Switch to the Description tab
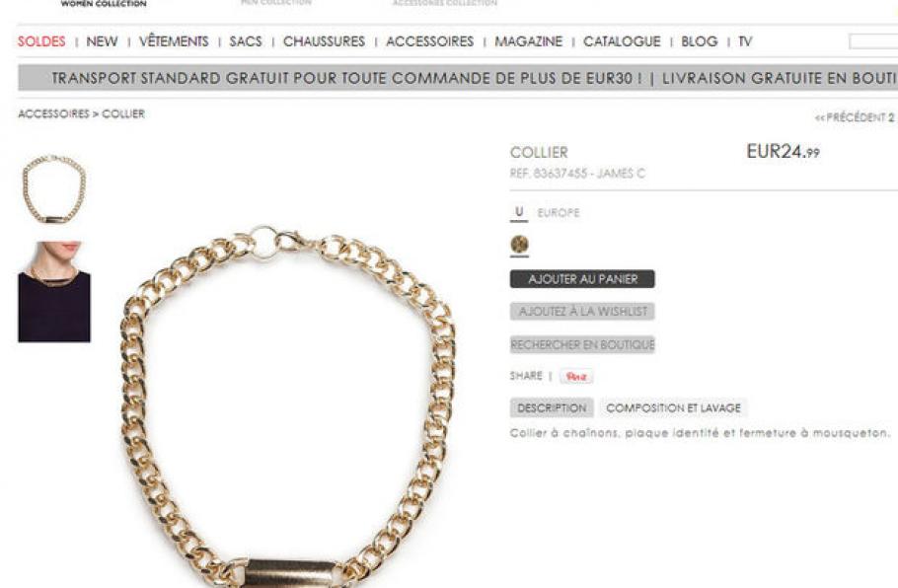This screenshot has height=588, width=898. point(552,408)
